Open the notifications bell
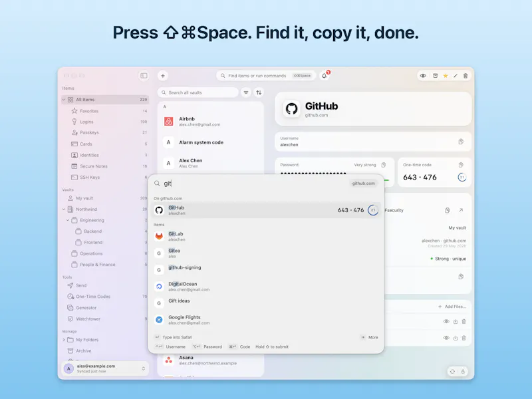 coord(325,75)
